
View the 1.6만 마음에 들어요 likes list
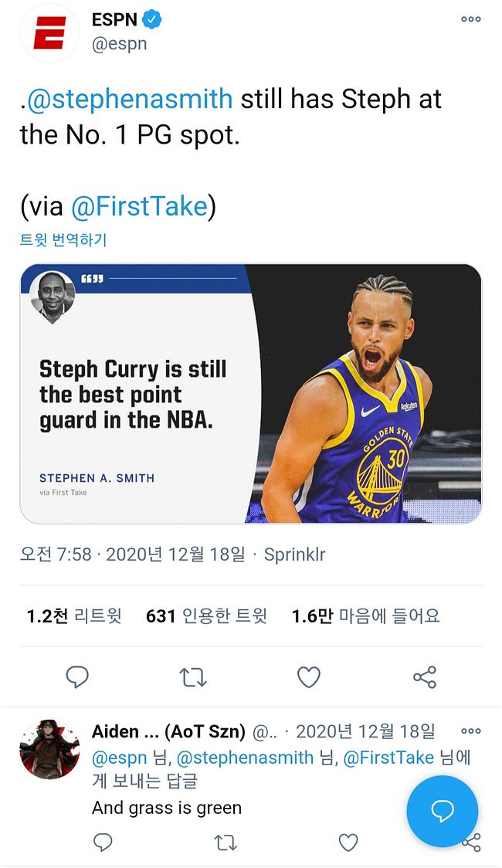click(365, 616)
